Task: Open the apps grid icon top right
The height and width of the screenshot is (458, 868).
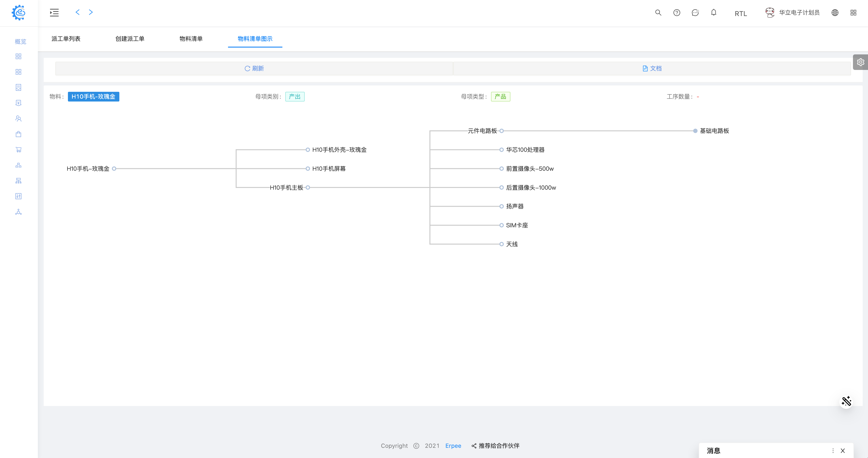Action: point(853,13)
